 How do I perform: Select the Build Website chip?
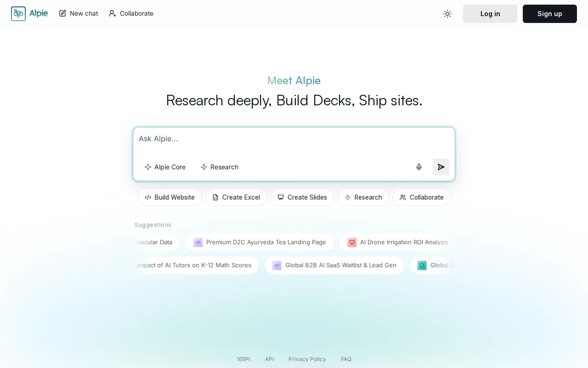pos(170,197)
